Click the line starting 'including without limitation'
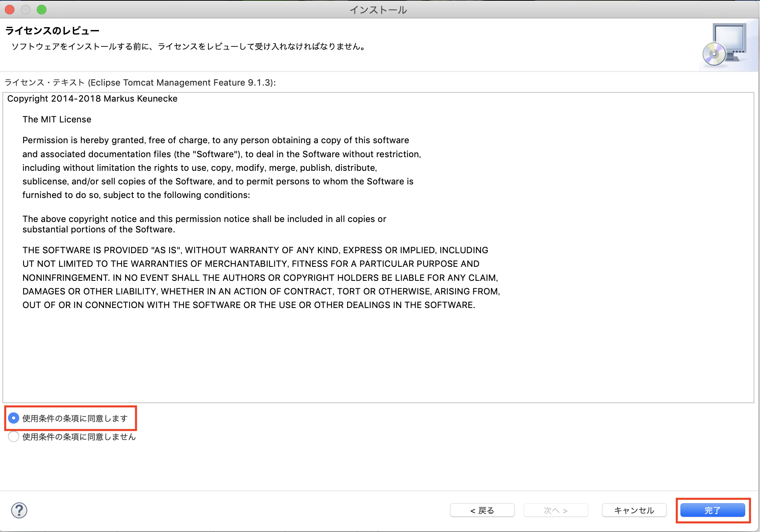760x532 pixels. click(200, 168)
